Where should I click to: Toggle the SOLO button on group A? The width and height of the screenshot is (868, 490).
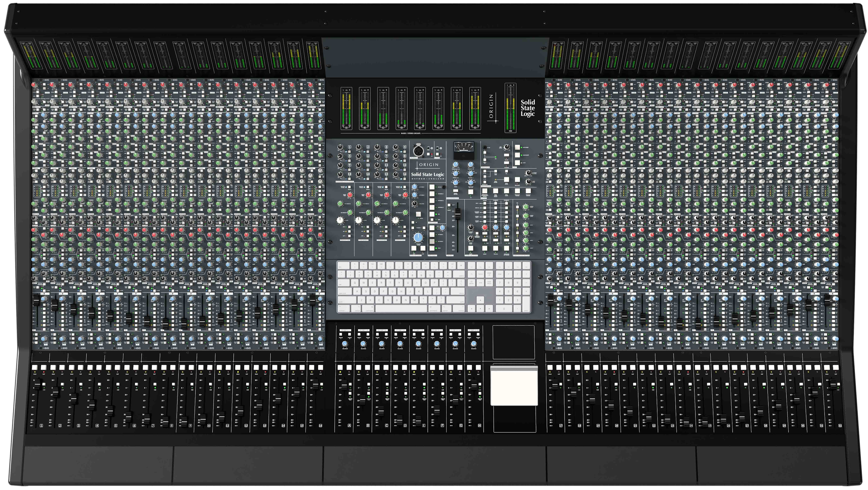(x=340, y=367)
